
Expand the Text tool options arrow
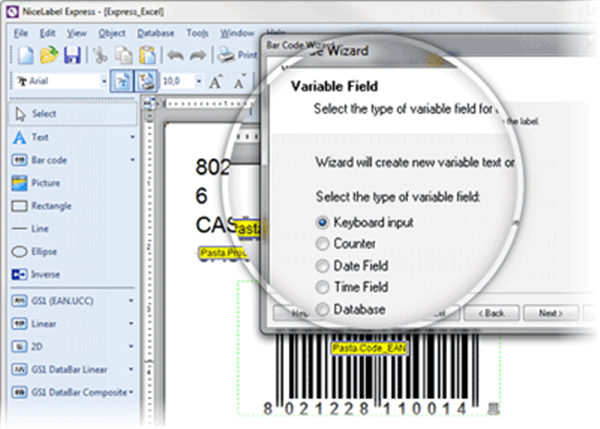tap(132, 137)
